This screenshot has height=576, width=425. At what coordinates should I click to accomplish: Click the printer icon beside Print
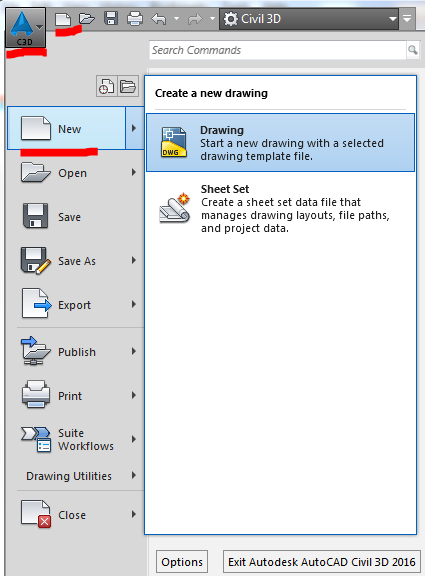36,394
